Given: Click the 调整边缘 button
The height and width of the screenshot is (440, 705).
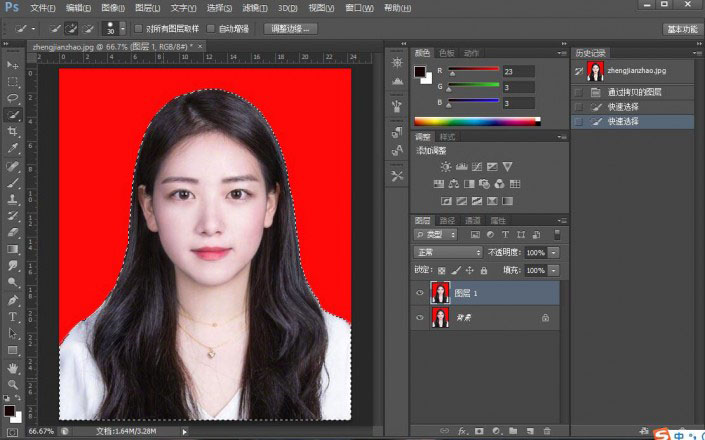Looking at the screenshot, I should coord(291,29).
